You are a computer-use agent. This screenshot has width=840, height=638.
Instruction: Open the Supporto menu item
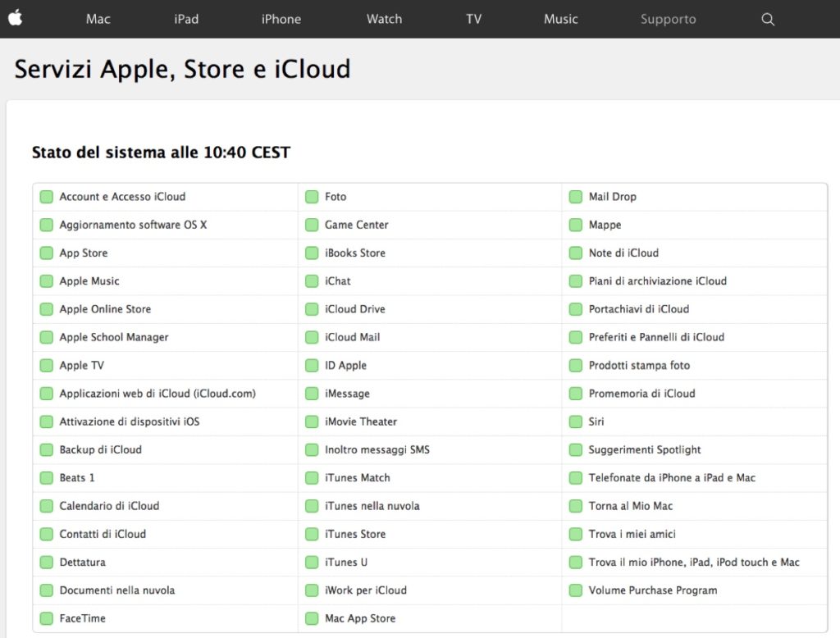[x=668, y=19]
